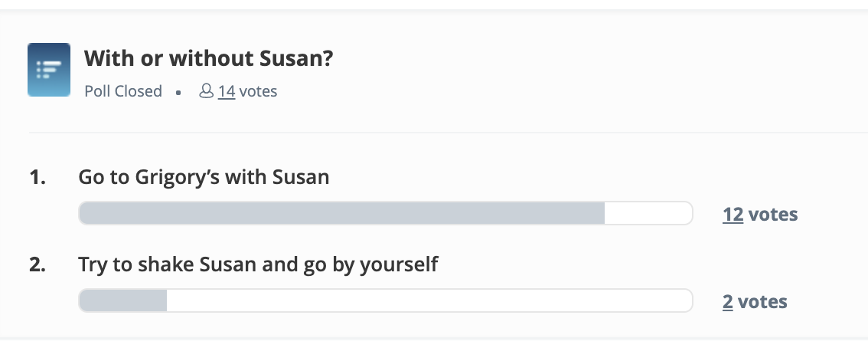Click the empty end of the 12-vote bar
This screenshot has height=348, width=868.
coord(648,213)
